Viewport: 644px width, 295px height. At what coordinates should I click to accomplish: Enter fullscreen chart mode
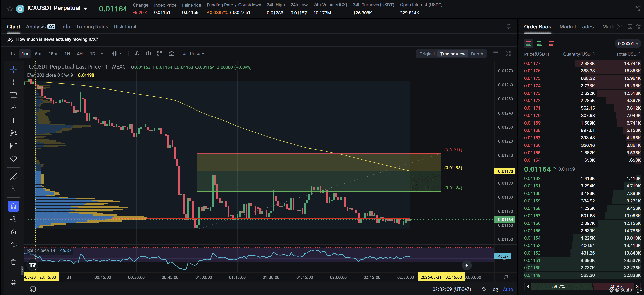coord(508,53)
